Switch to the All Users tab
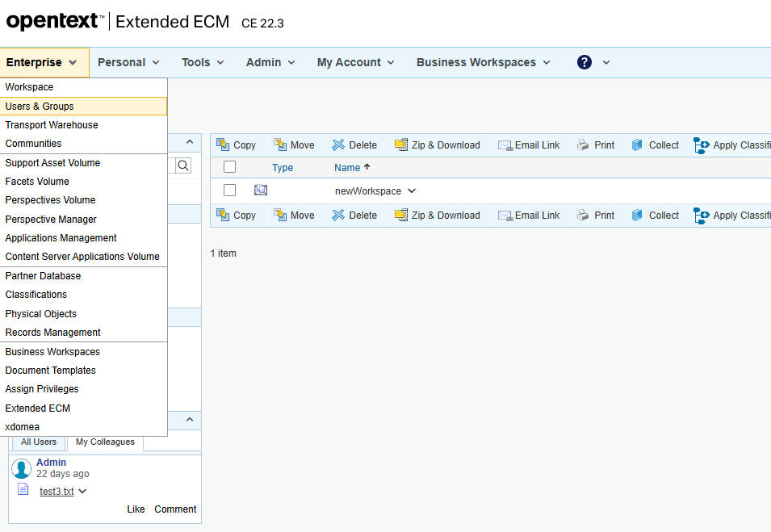Image resolution: width=771 pixels, height=532 pixels. coord(39,442)
